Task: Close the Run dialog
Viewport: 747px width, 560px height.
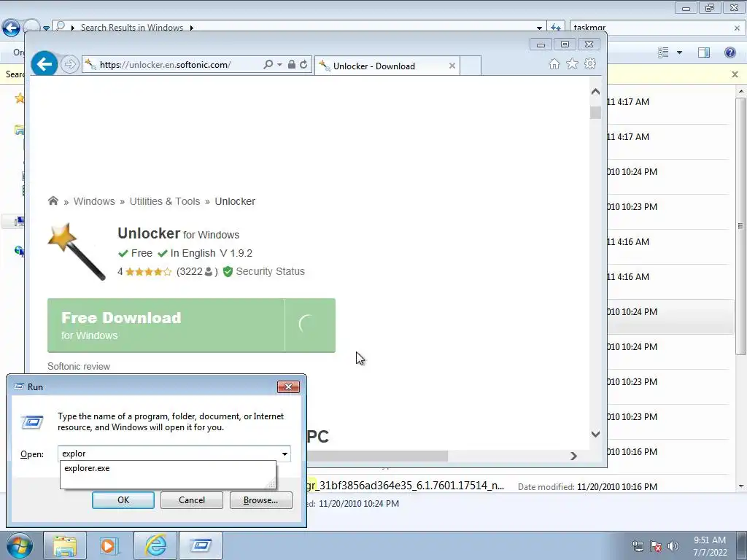Action: 288,386
